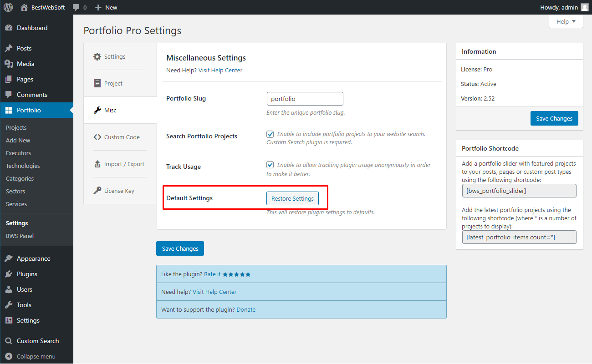This screenshot has width=592, height=364.
Task: Click the Collapse menu arrow icon
Action: click(x=9, y=356)
